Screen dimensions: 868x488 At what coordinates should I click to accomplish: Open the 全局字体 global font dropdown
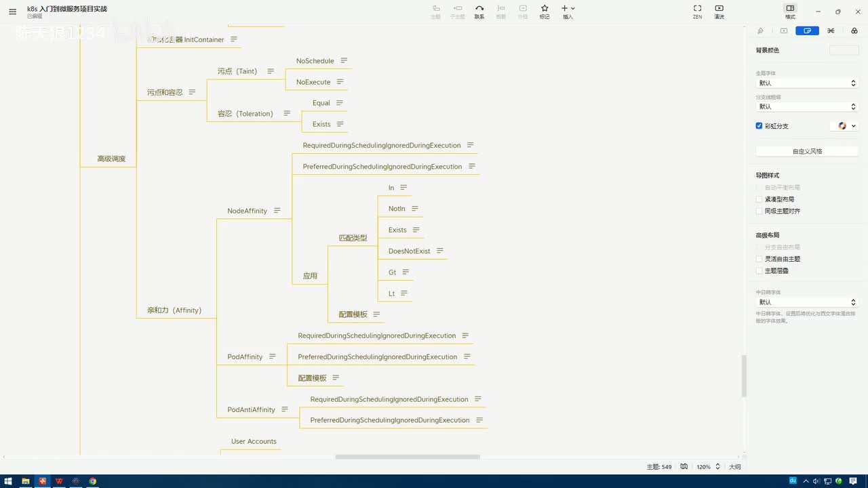807,83
